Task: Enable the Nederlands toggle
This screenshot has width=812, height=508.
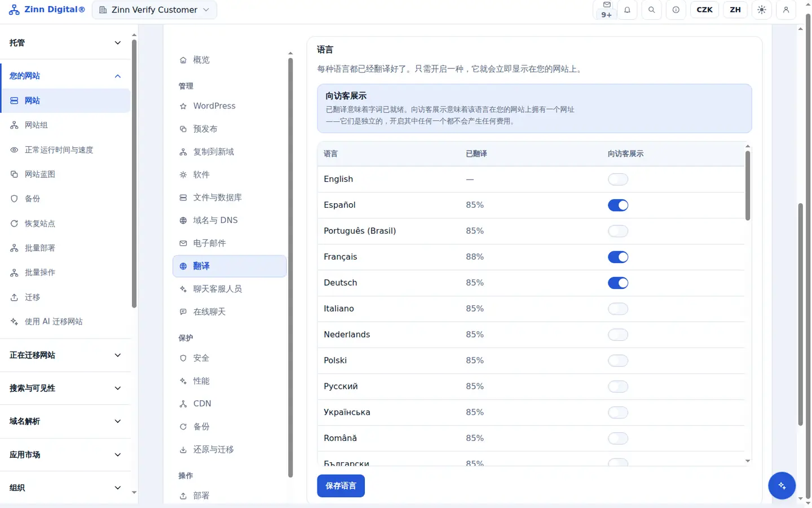Action: point(618,335)
